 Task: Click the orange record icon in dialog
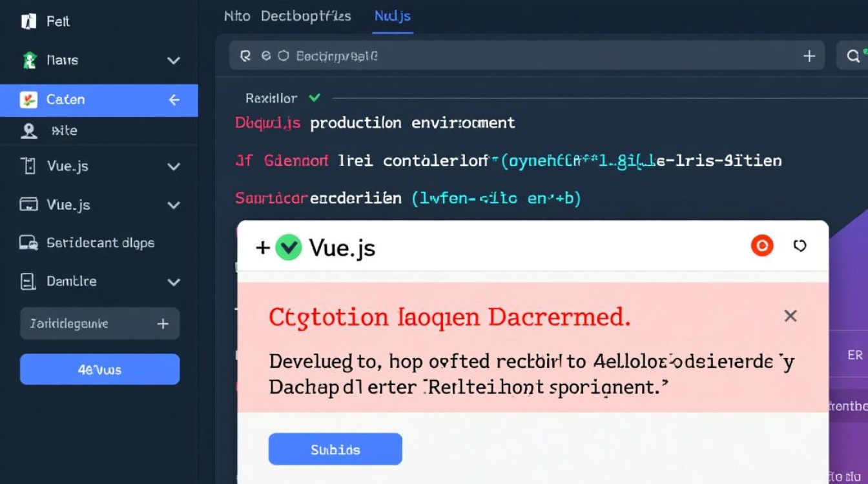[x=762, y=246]
